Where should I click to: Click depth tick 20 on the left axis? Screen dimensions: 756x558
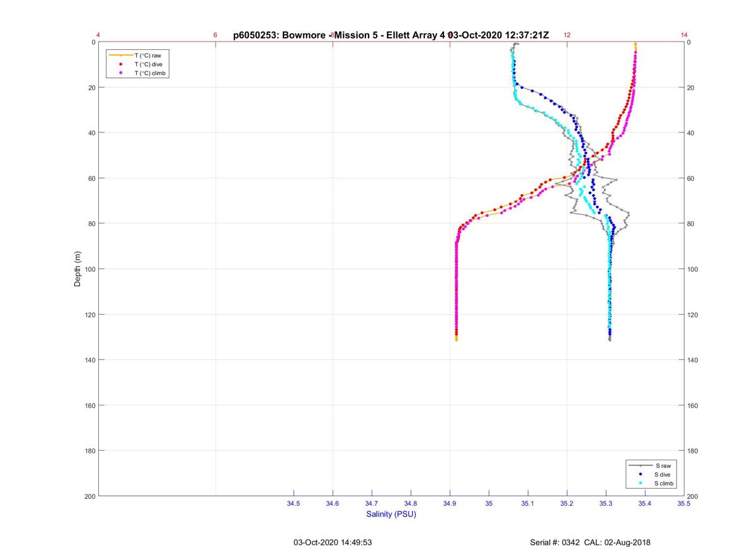pos(92,88)
